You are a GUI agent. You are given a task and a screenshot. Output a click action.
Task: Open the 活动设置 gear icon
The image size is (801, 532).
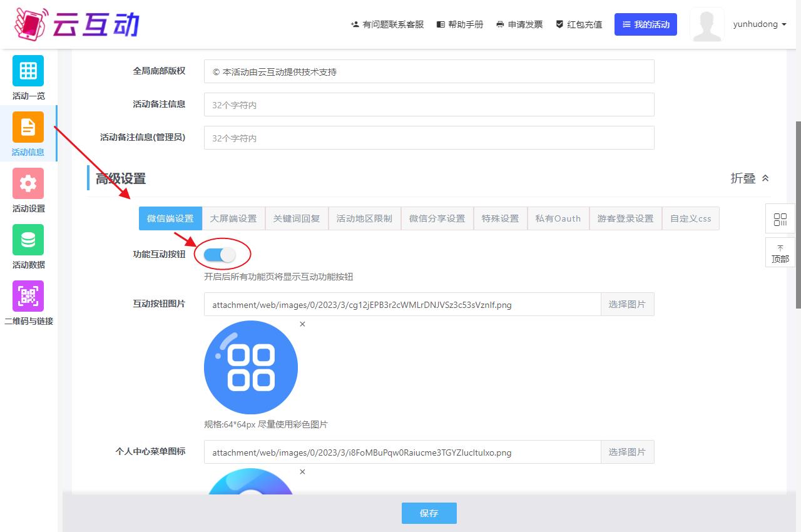28,183
